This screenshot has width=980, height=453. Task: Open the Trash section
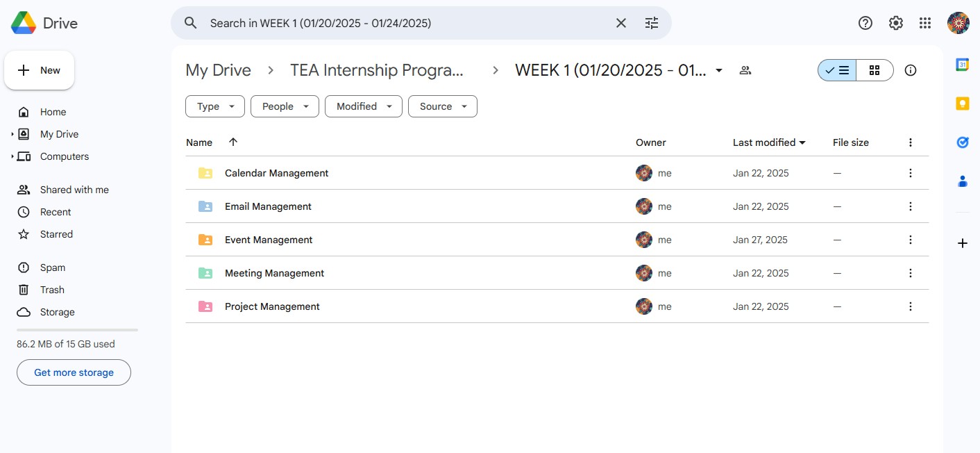(x=52, y=290)
